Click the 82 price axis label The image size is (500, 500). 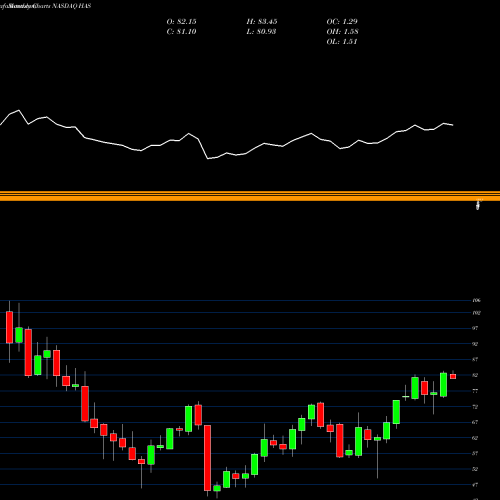click(x=475, y=375)
